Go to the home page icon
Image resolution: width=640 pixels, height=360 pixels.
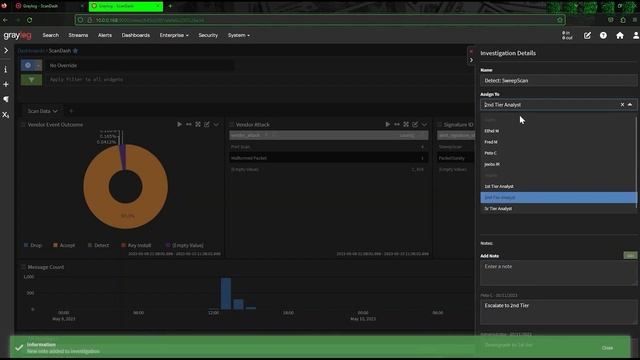(620, 36)
